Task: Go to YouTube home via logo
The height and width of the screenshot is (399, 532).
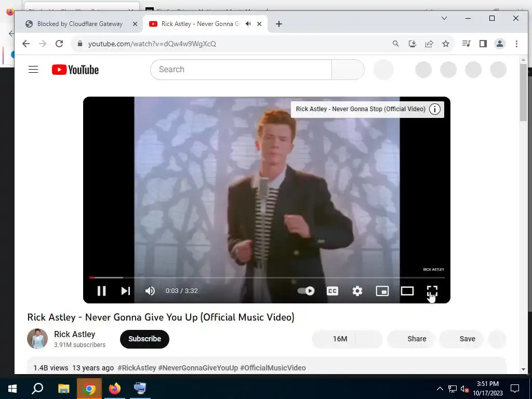Action: tap(75, 70)
